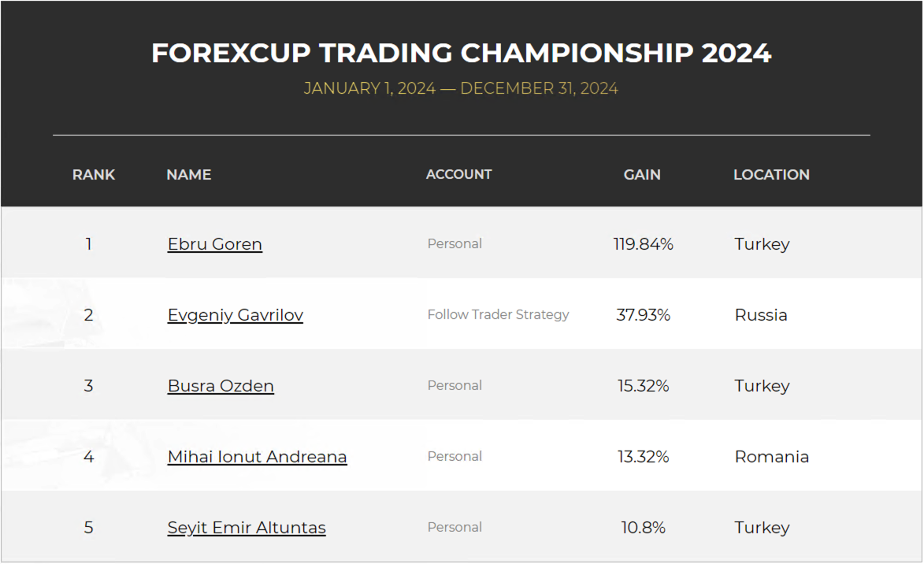This screenshot has height=564, width=924.
Task: Open Mihai Ionut Andreana's profile link
Action: [x=257, y=457]
